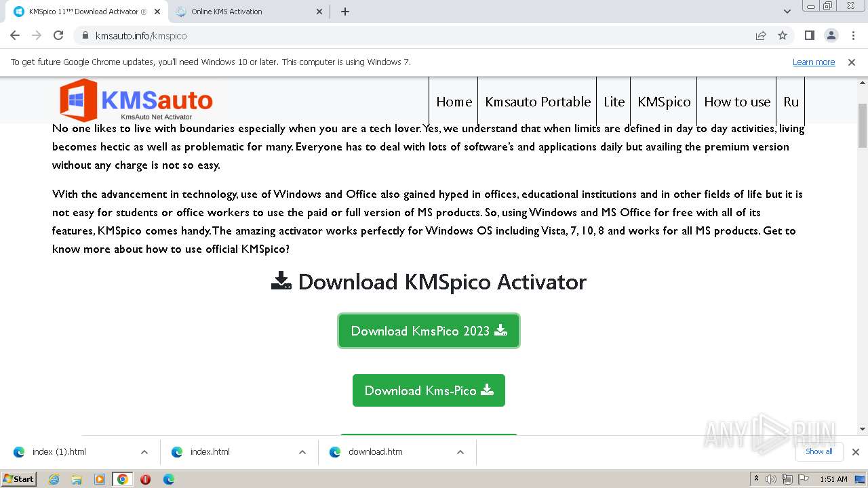Open the How to use menu item
This screenshot has height=488, width=868.
pos(737,102)
